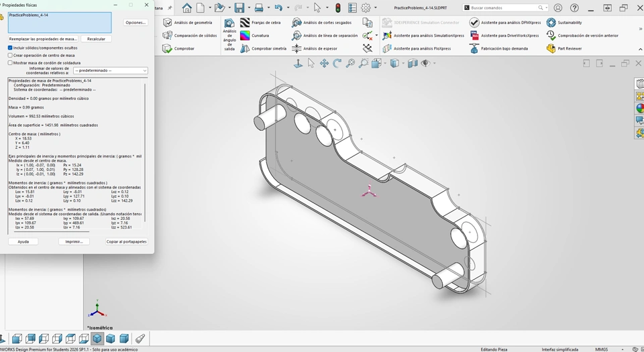Open Asistente para análisis SimulationXpress
The height and width of the screenshot is (352, 644).
click(423, 36)
